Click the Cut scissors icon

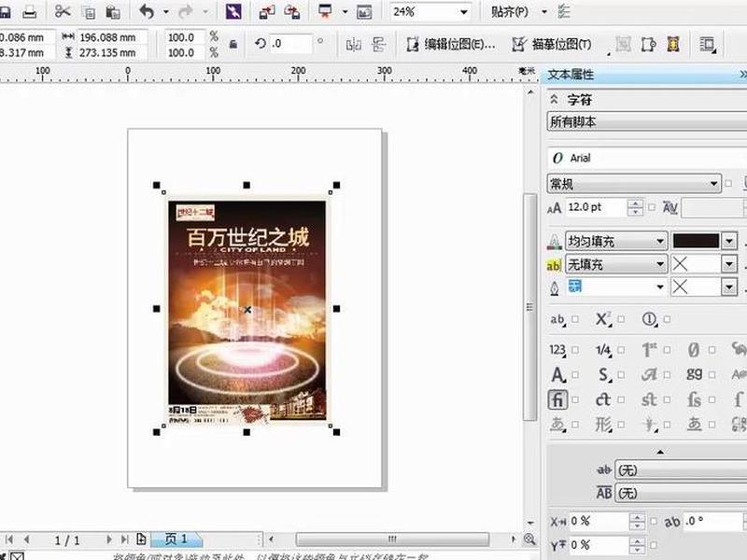(63, 11)
